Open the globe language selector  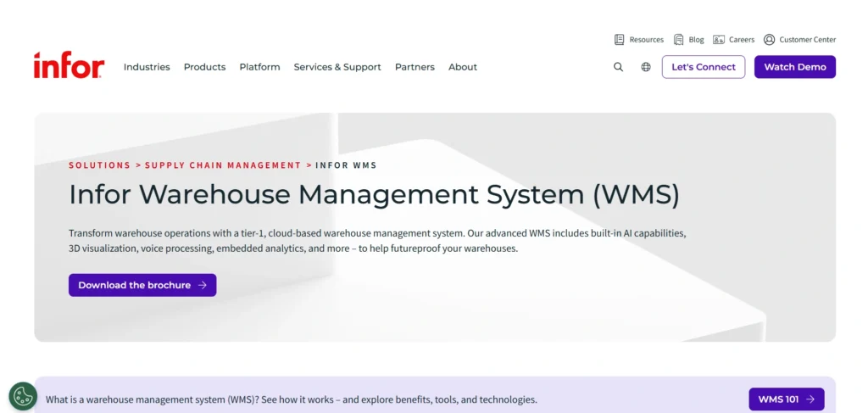click(645, 67)
